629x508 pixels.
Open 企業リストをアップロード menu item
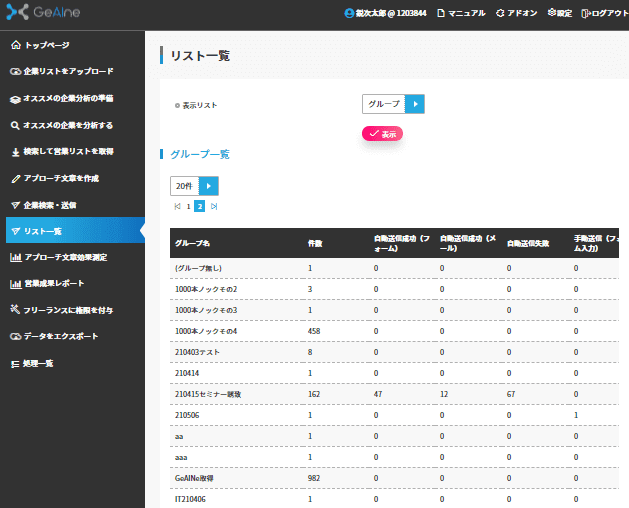pyautogui.click(x=68, y=71)
